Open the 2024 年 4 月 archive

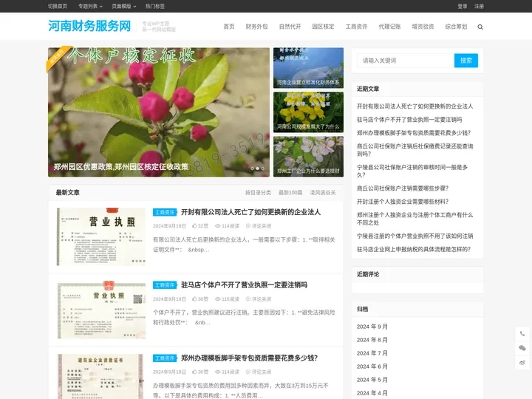tap(372, 393)
